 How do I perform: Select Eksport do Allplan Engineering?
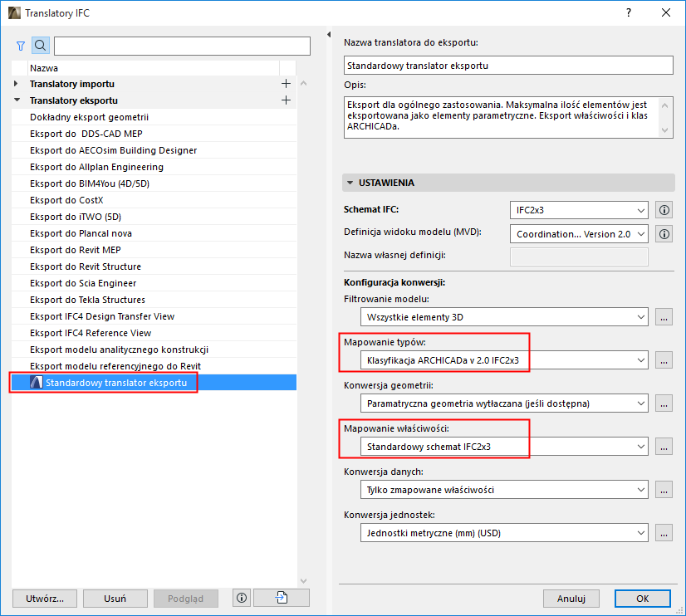pyautogui.click(x=154, y=167)
